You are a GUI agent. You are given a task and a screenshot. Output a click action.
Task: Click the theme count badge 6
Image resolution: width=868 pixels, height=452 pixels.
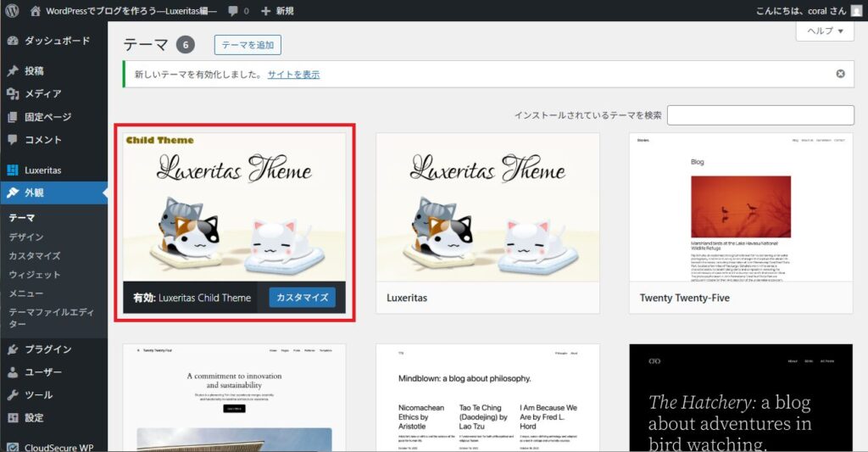[186, 45]
